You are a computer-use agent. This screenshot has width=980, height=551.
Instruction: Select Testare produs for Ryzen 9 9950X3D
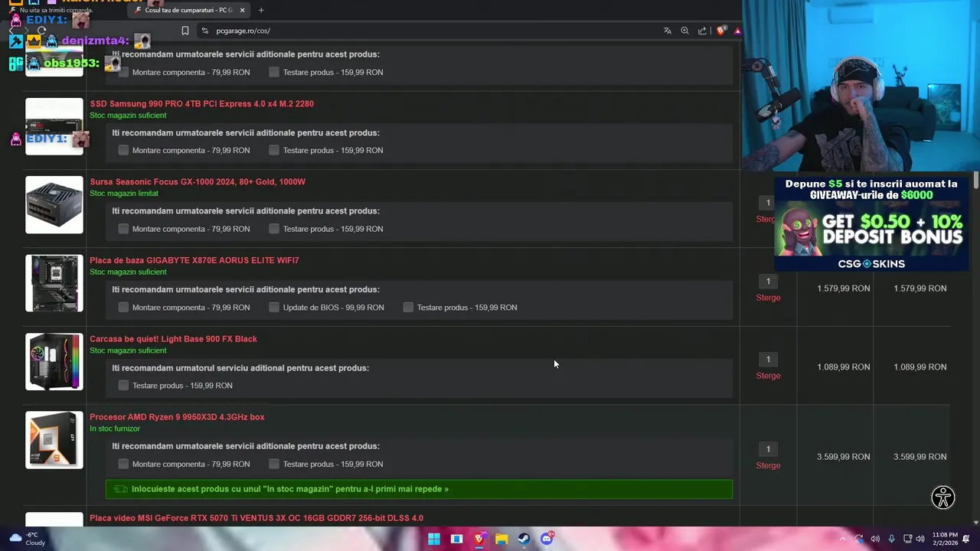tap(274, 464)
